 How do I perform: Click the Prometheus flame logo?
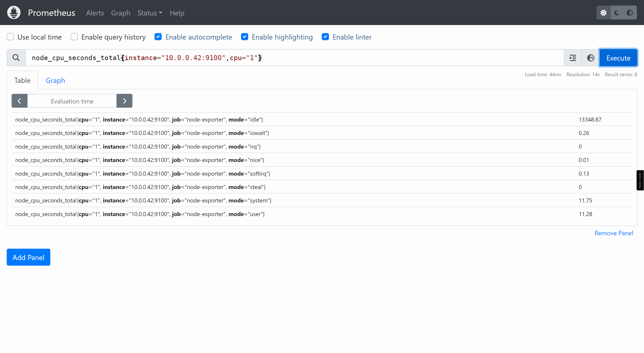tap(14, 13)
